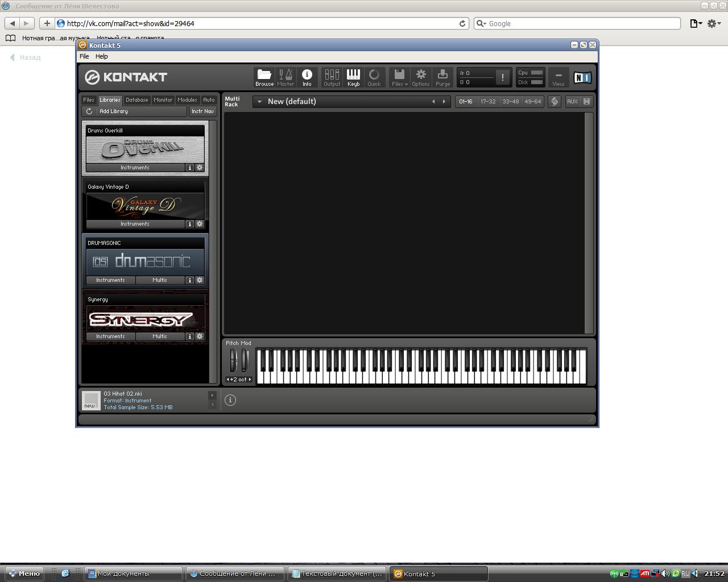Click the Native Instruments NI logo

point(582,77)
